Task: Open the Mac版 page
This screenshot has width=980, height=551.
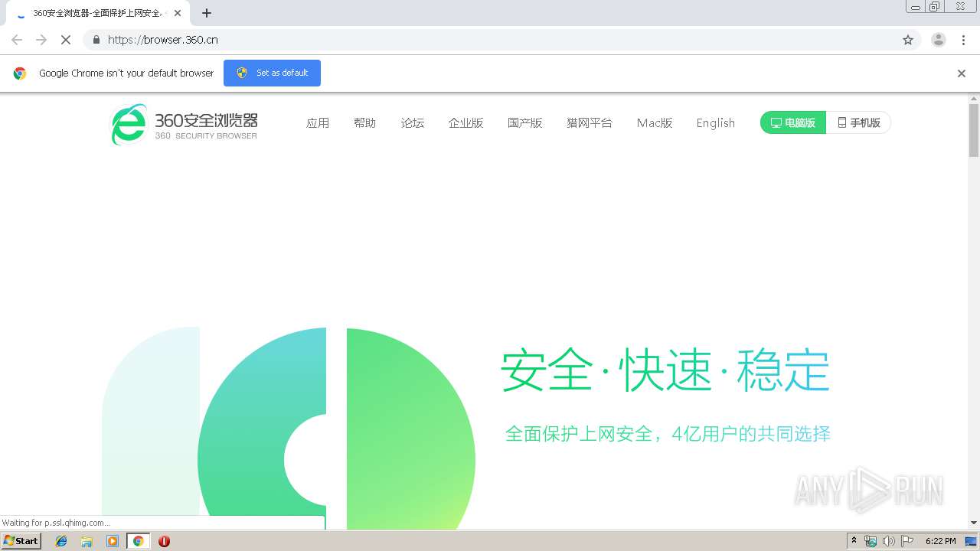Action: [x=655, y=123]
